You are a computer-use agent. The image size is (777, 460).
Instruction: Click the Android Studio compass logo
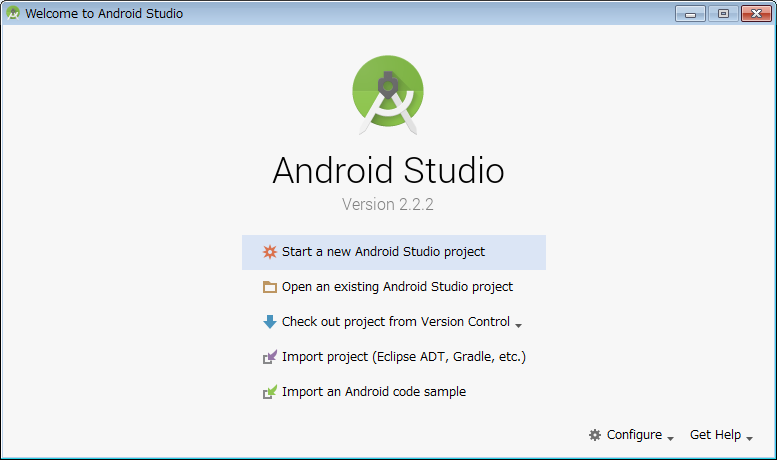pos(388,95)
